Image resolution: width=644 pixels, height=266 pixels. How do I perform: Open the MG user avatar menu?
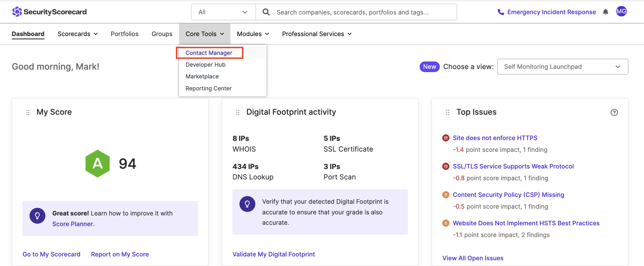pos(621,11)
